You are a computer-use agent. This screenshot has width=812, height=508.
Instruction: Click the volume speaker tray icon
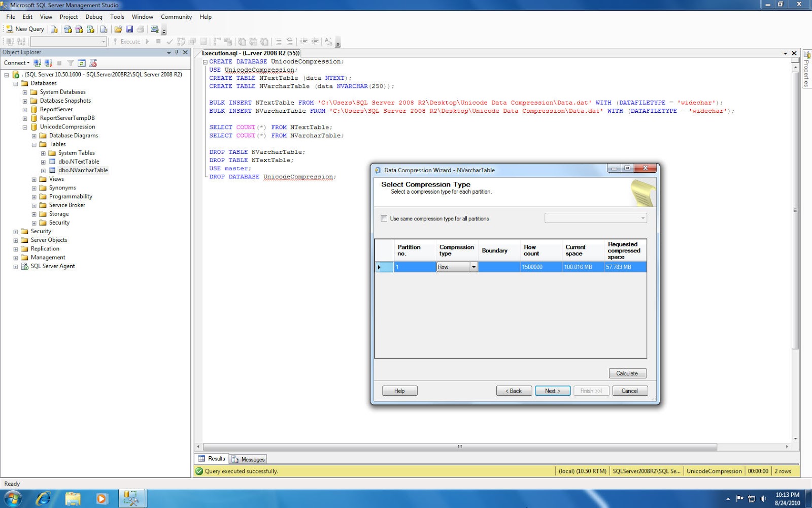coord(763,499)
